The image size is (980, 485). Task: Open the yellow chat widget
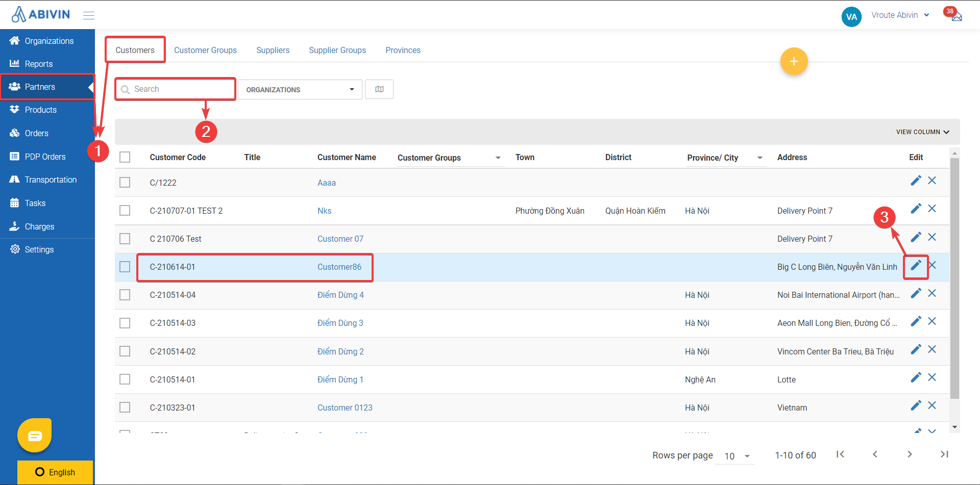pyautogui.click(x=35, y=436)
